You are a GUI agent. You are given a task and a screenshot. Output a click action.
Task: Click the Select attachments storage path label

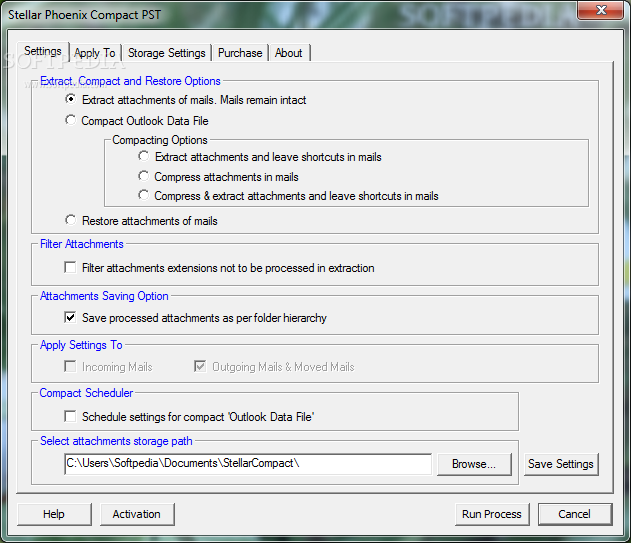pos(116,441)
